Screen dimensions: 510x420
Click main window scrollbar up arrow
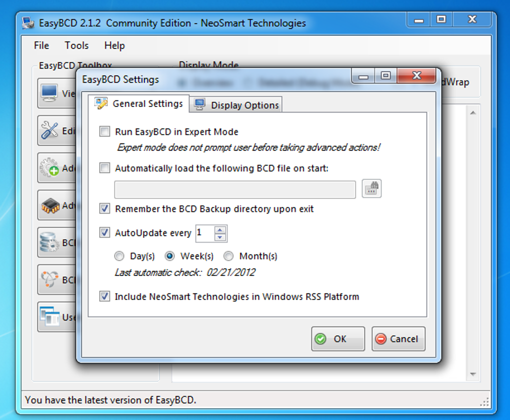[x=473, y=112]
